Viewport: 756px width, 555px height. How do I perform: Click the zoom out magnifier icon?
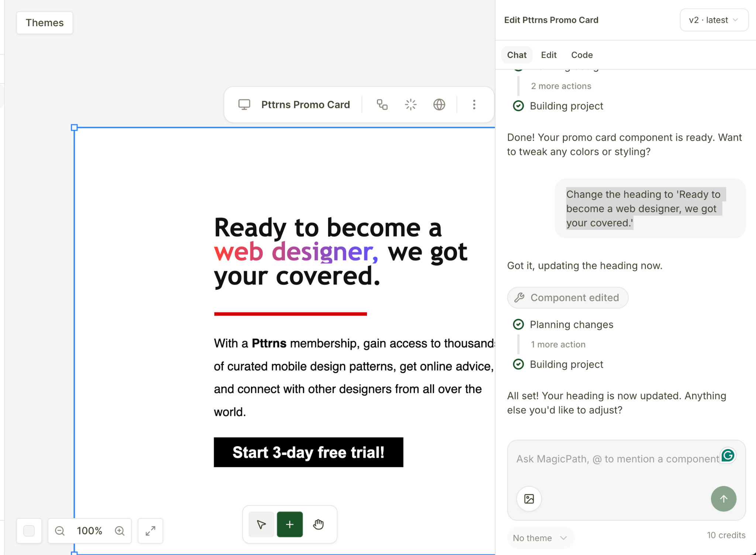tap(60, 531)
